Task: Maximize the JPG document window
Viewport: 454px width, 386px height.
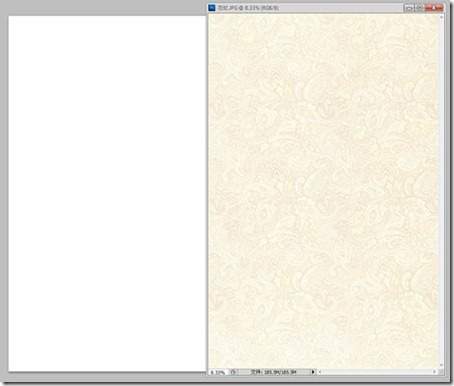Action: pos(419,8)
